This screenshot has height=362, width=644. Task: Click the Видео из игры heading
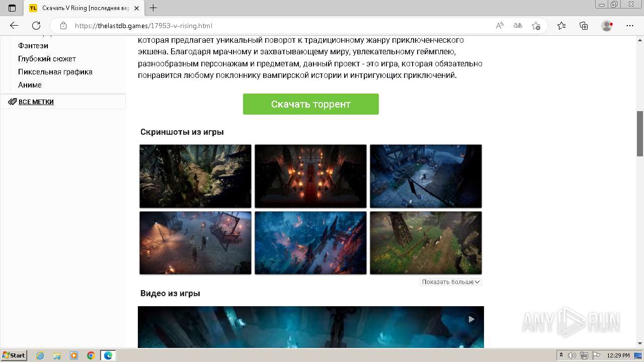point(170,293)
